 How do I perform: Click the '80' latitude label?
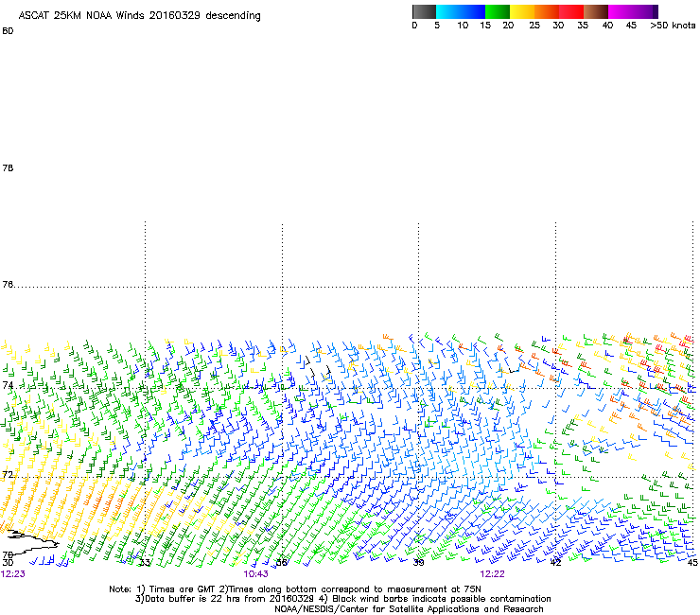pos(8,31)
